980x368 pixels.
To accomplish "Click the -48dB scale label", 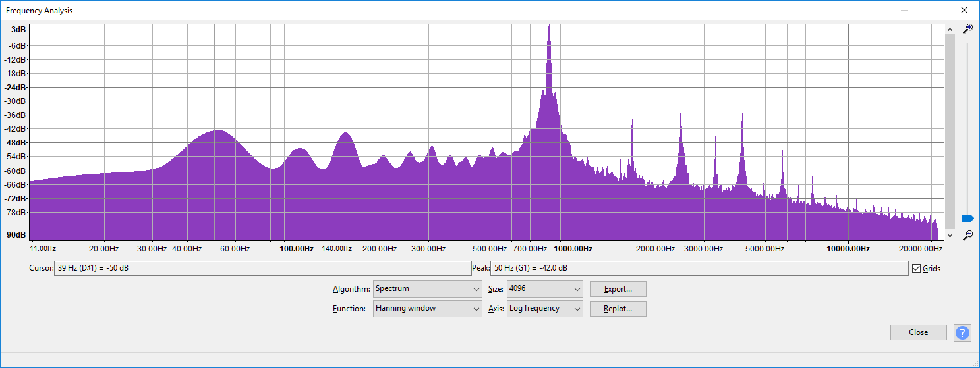I will click(16, 143).
